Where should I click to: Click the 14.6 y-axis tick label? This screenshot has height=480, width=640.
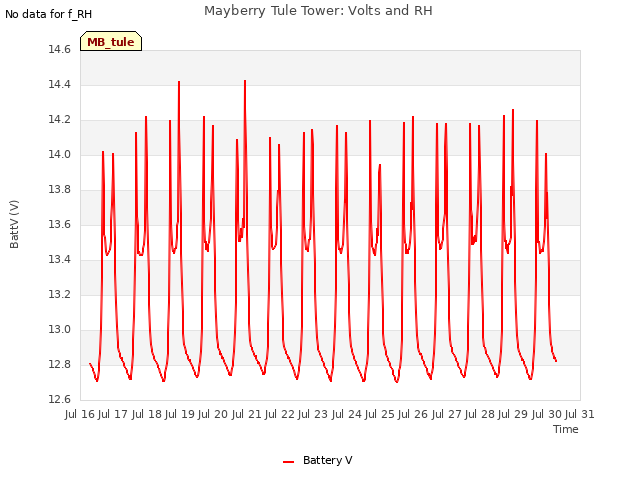pyautogui.click(x=59, y=49)
